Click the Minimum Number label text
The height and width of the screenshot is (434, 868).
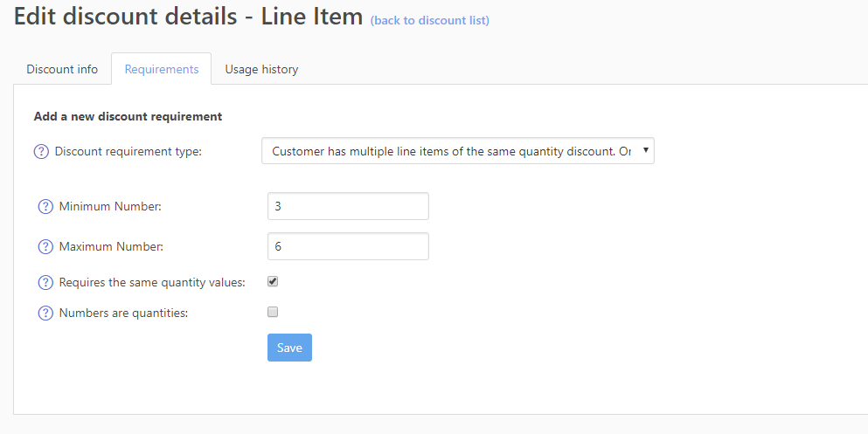click(x=110, y=207)
